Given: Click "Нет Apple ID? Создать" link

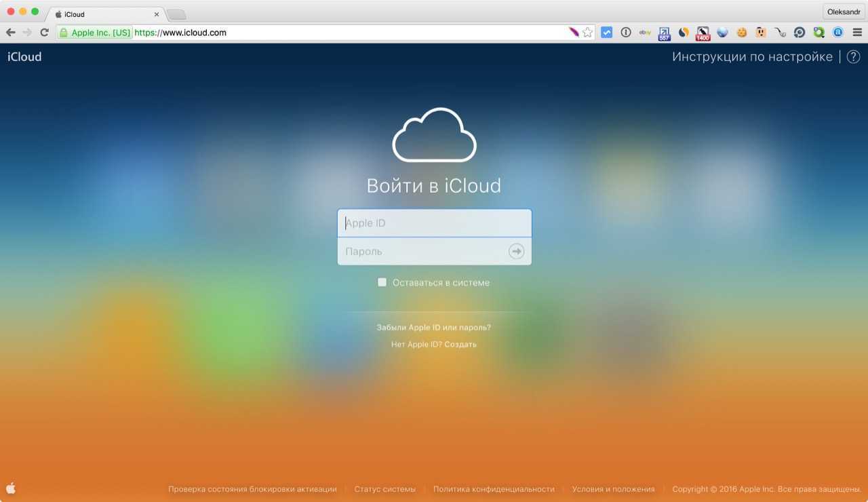Looking at the screenshot, I should [433, 345].
